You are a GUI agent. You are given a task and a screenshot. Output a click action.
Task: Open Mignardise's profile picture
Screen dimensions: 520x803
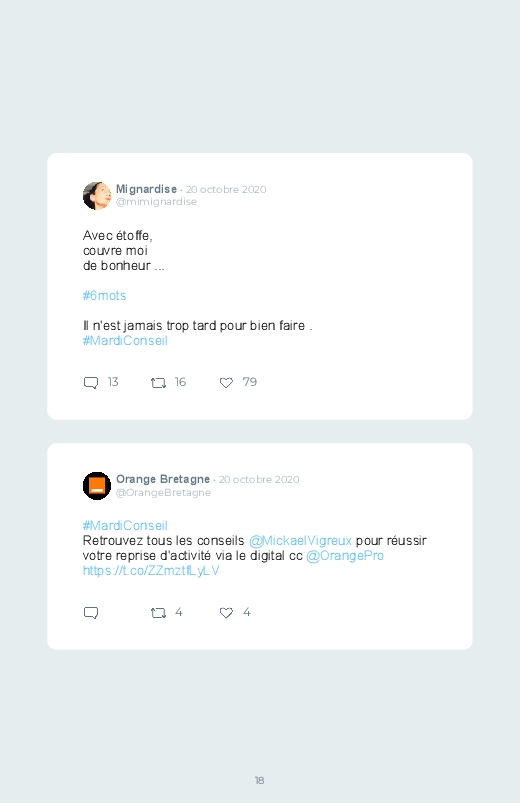coord(97,196)
